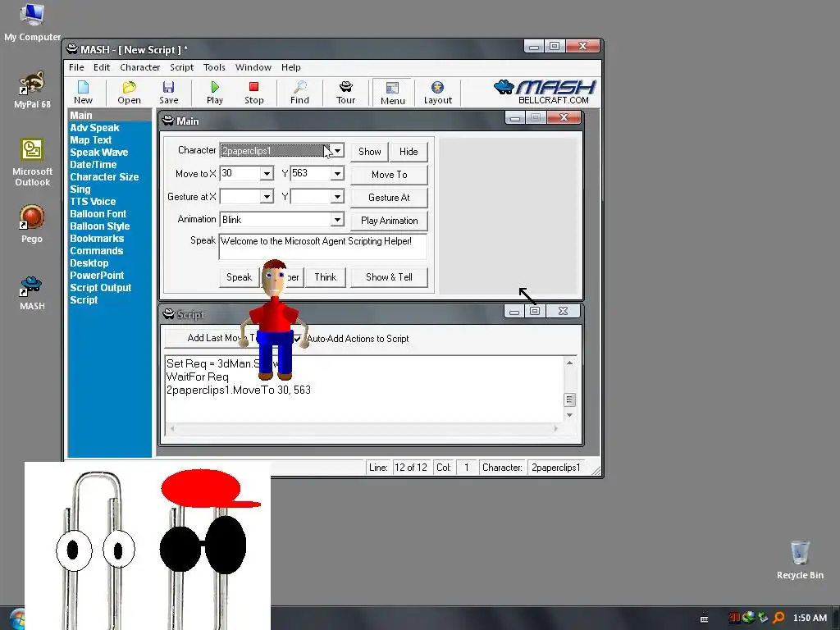
Task: Select Character Size in the sidebar
Action: [x=104, y=177]
